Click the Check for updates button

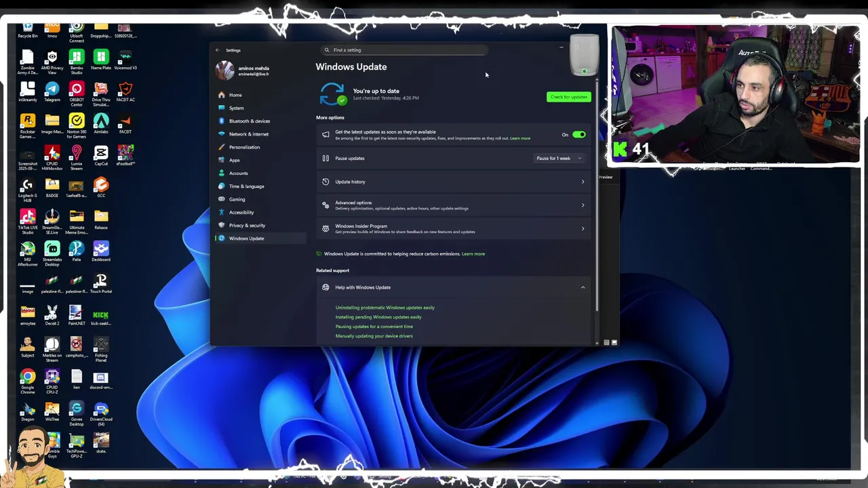tap(568, 97)
